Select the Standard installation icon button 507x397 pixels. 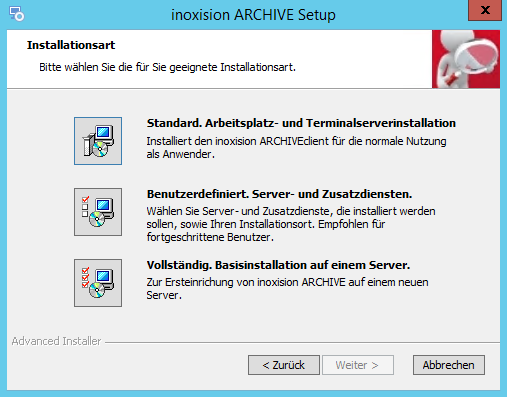pos(98,141)
